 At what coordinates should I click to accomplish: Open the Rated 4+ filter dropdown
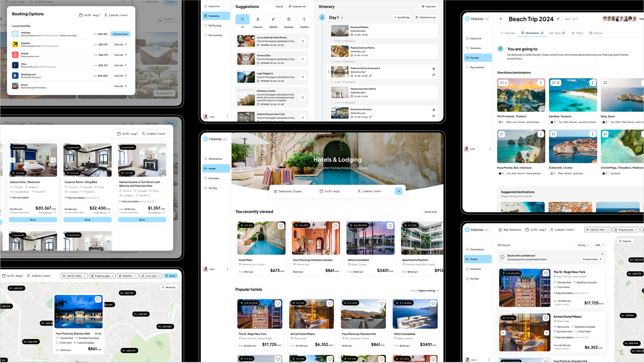coord(127,276)
